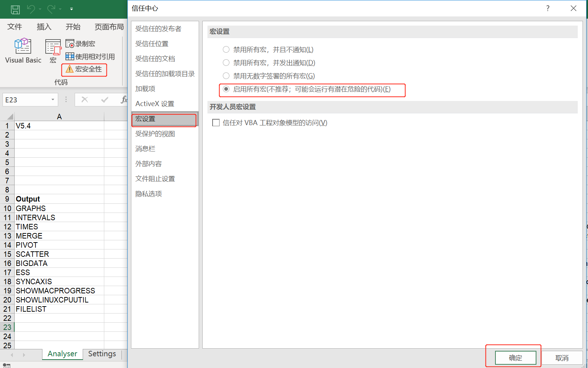The height and width of the screenshot is (368, 588).
Task: Click the confirm entry checkmark in formula bar
Action: (x=105, y=100)
